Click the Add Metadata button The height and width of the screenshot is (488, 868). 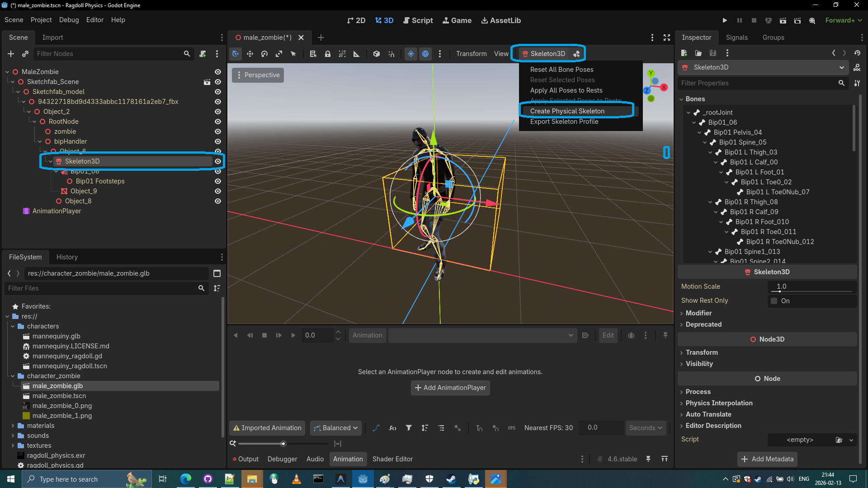[767, 459]
